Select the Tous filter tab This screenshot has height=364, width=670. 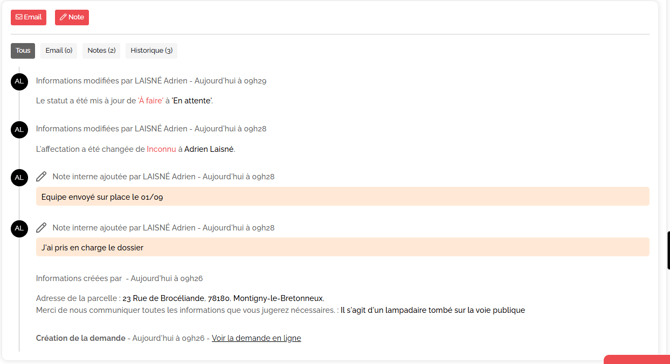click(23, 51)
